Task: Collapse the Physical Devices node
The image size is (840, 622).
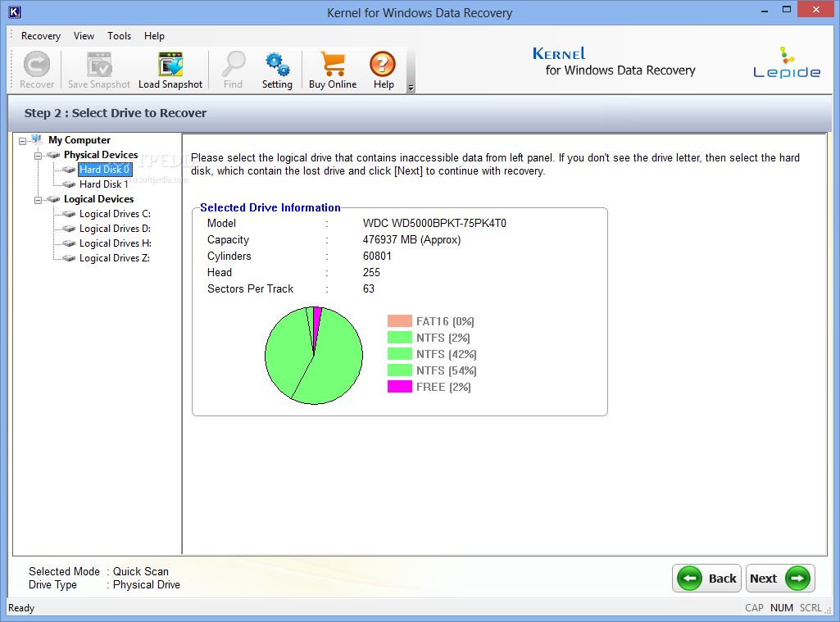Action: coord(38,156)
